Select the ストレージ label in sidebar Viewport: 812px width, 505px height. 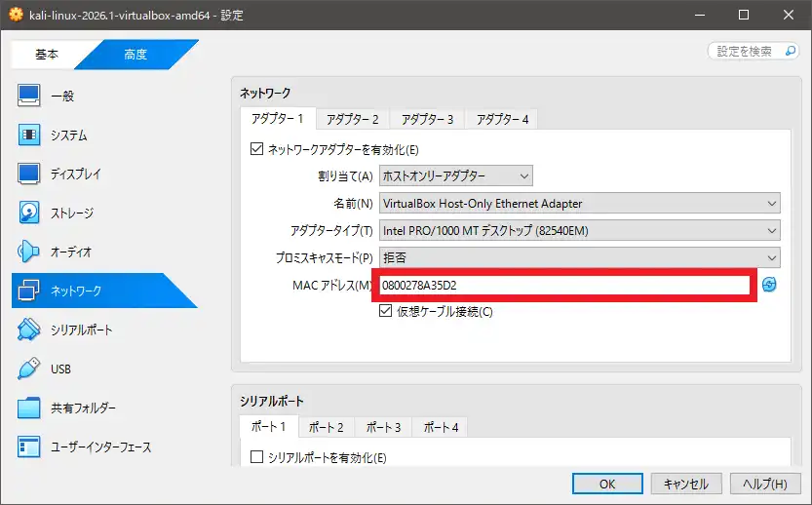click(72, 213)
